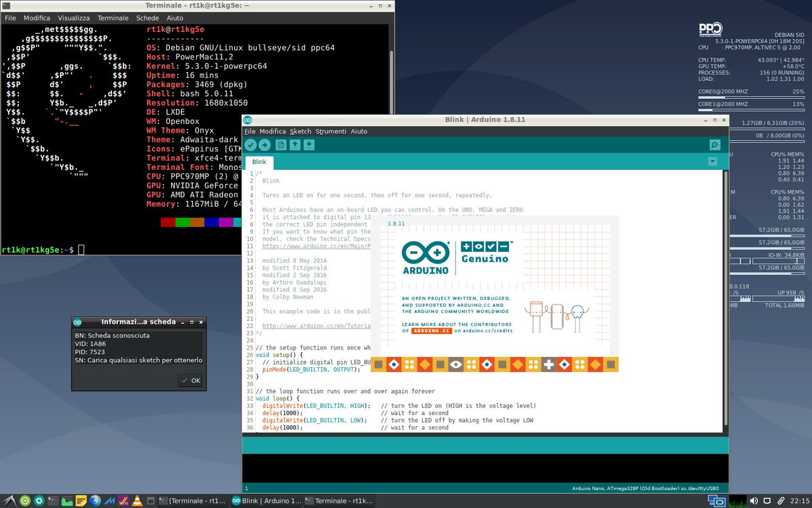Launch the blue M-shaped app icon
The image size is (812, 508).
click(108, 501)
